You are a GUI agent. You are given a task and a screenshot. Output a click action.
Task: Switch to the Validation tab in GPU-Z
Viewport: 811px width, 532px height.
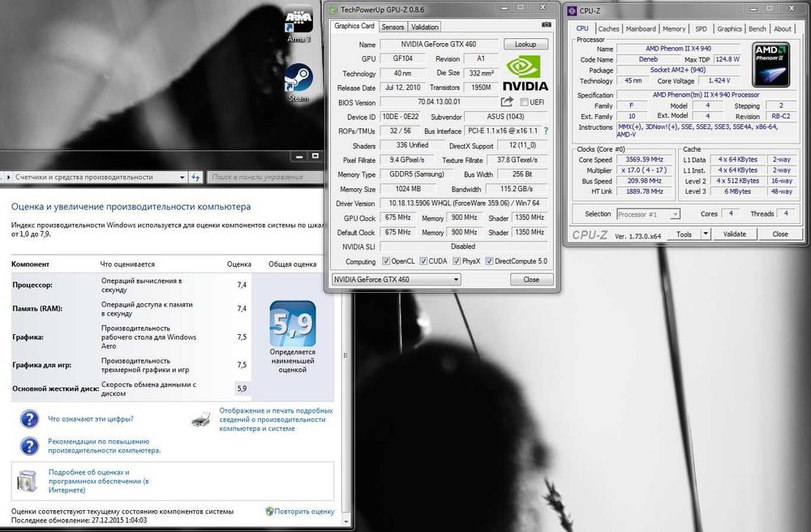[425, 27]
